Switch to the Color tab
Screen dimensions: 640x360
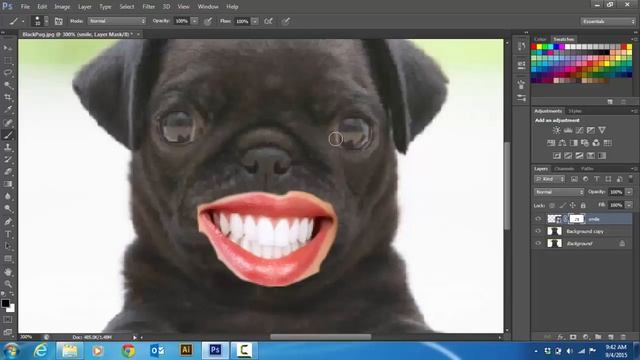point(540,39)
